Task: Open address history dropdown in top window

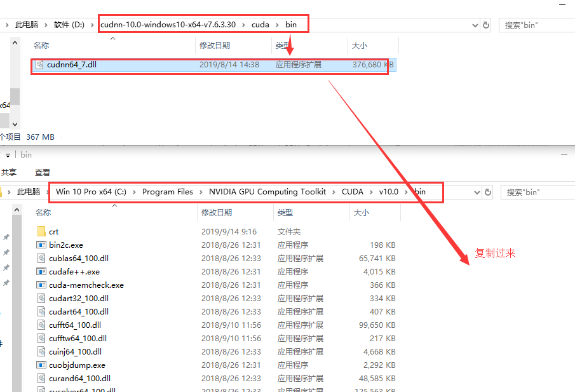Action: pos(475,25)
